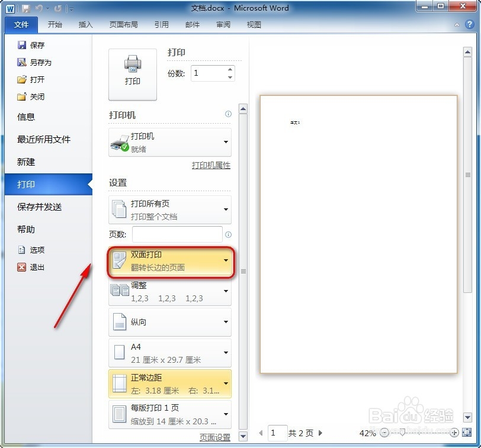Open the duplex printing dropdown
This screenshot has height=448, width=481.
point(169,260)
